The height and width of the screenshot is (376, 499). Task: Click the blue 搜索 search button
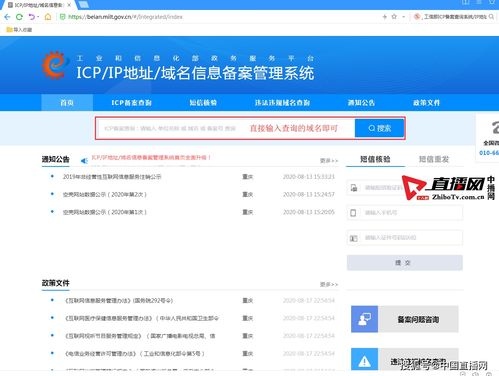click(379, 128)
